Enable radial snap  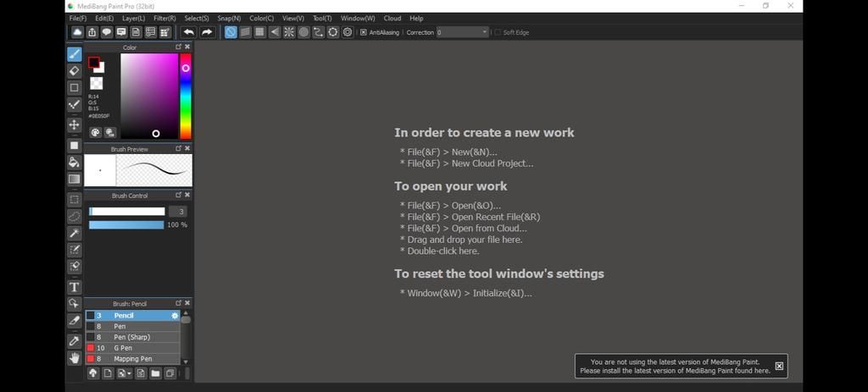(289, 32)
